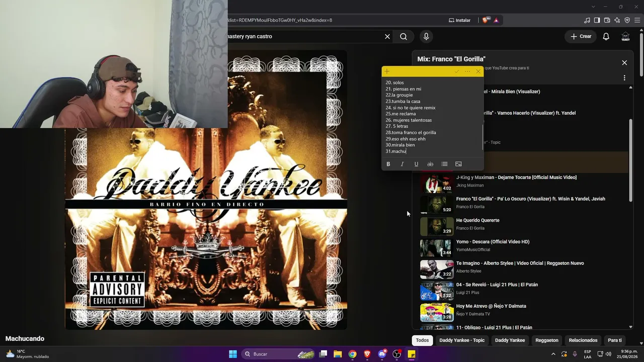Image resolution: width=644 pixels, height=362 pixels.
Task: Toggle bold formatting in the sticky note
Action: tap(388, 164)
